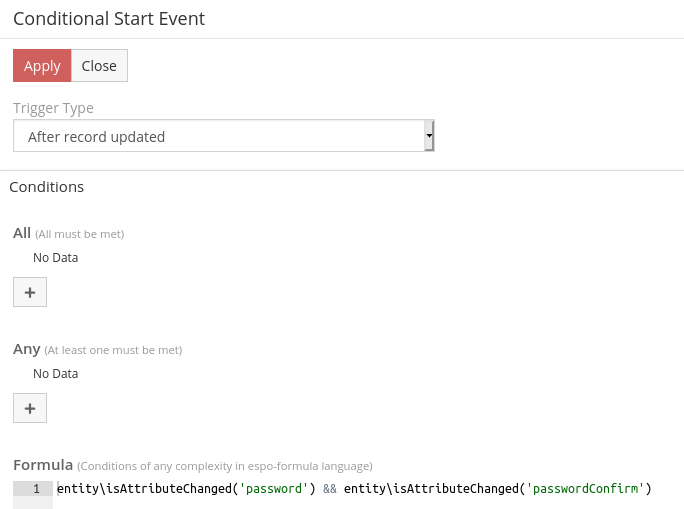Click the Conditions section heading
Screen dimensions: 684x509
[x=46, y=187]
